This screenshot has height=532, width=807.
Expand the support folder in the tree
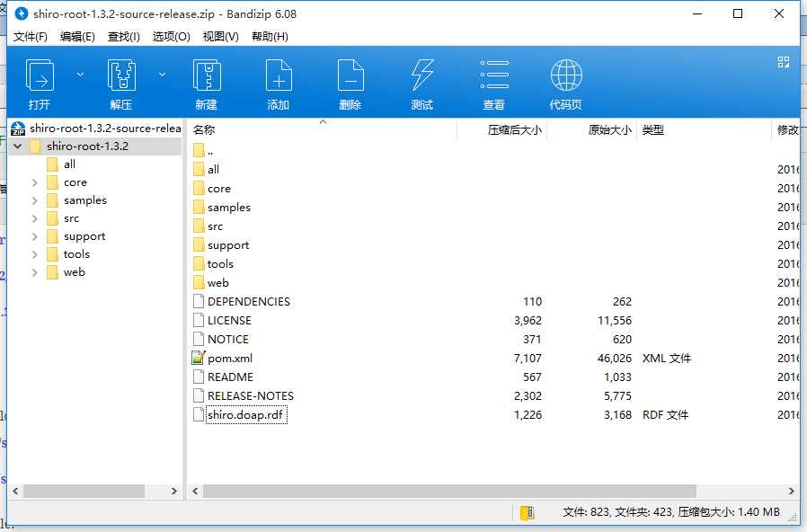35,236
